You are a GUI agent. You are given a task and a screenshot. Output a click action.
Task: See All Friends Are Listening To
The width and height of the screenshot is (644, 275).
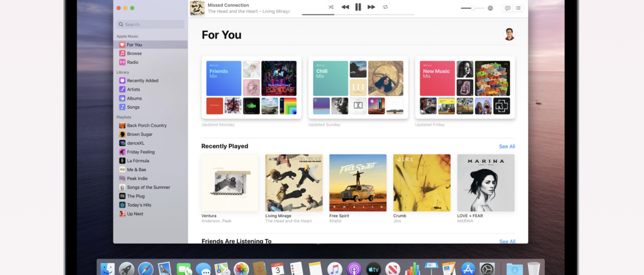(507, 241)
